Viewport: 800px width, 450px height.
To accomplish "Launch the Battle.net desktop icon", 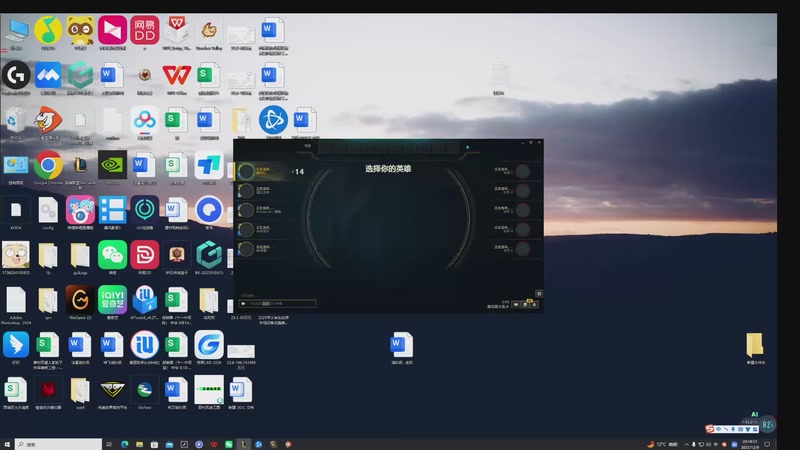I will [273, 120].
